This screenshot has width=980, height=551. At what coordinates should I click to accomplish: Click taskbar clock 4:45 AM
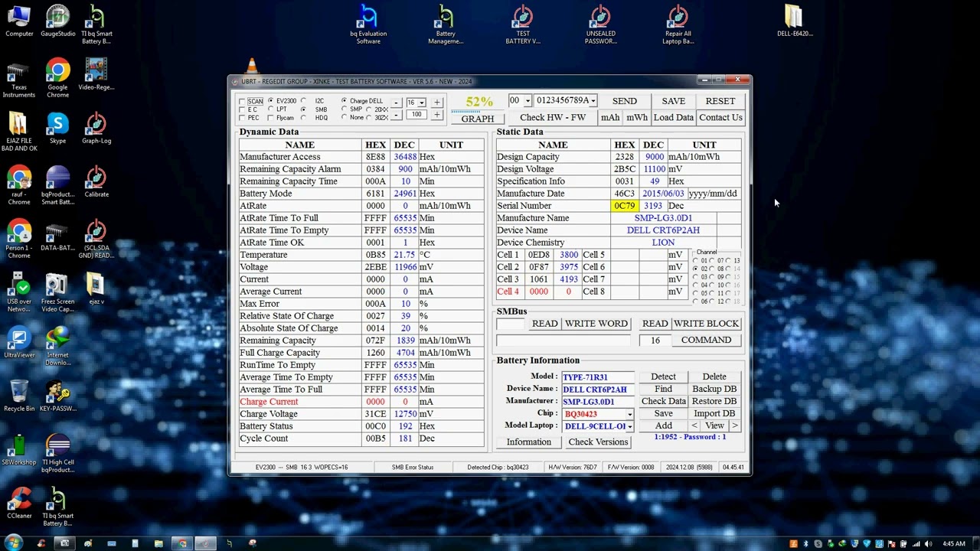pos(954,544)
